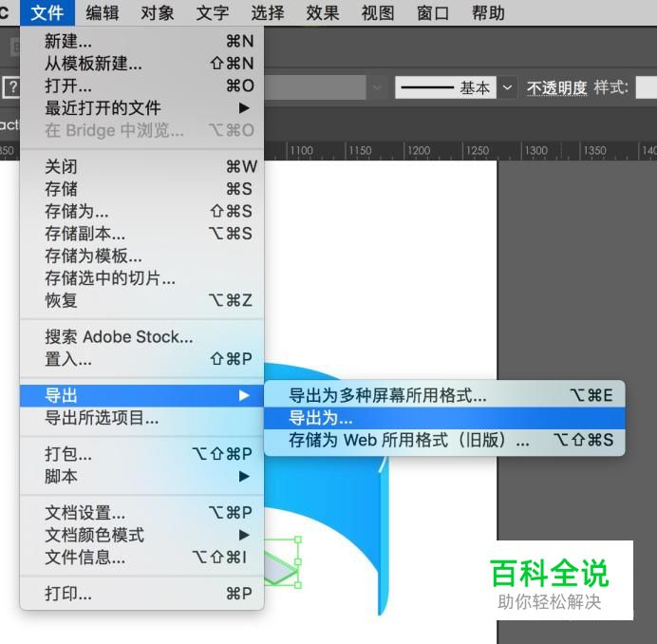Image resolution: width=657 pixels, height=644 pixels.
Task: Choose 打开... menu entry
Action: pos(142,85)
